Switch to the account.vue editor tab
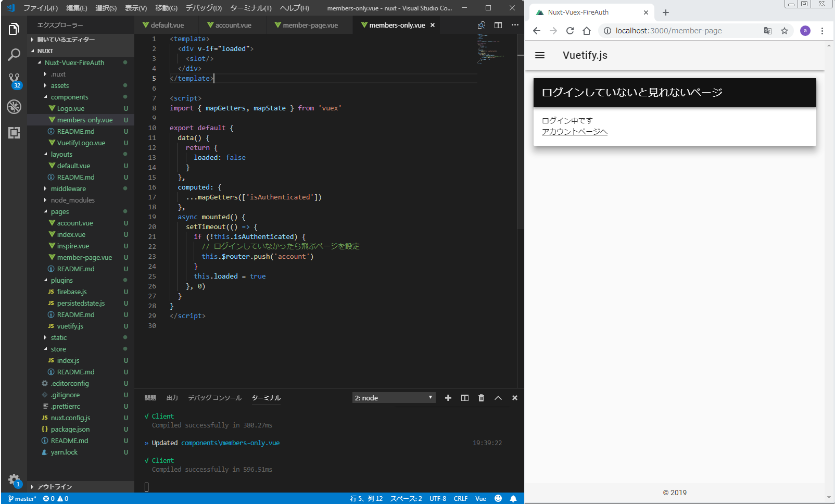The height and width of the screenshot is (504, 835). 229,25
